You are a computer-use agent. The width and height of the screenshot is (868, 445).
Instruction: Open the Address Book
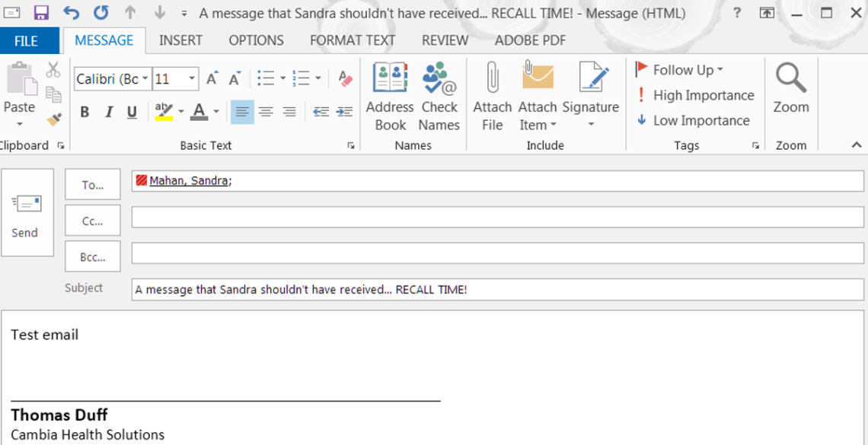coord(389,94)
